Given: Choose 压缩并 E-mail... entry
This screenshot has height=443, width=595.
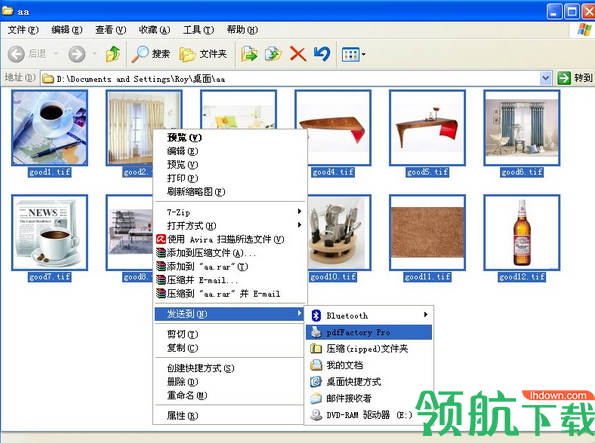Looking at the screenshot, I should tap(230, 280).
